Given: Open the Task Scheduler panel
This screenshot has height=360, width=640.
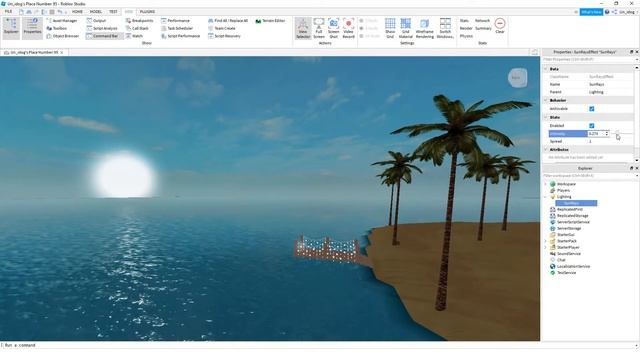Looking at the screenshot, I should 177,28.
